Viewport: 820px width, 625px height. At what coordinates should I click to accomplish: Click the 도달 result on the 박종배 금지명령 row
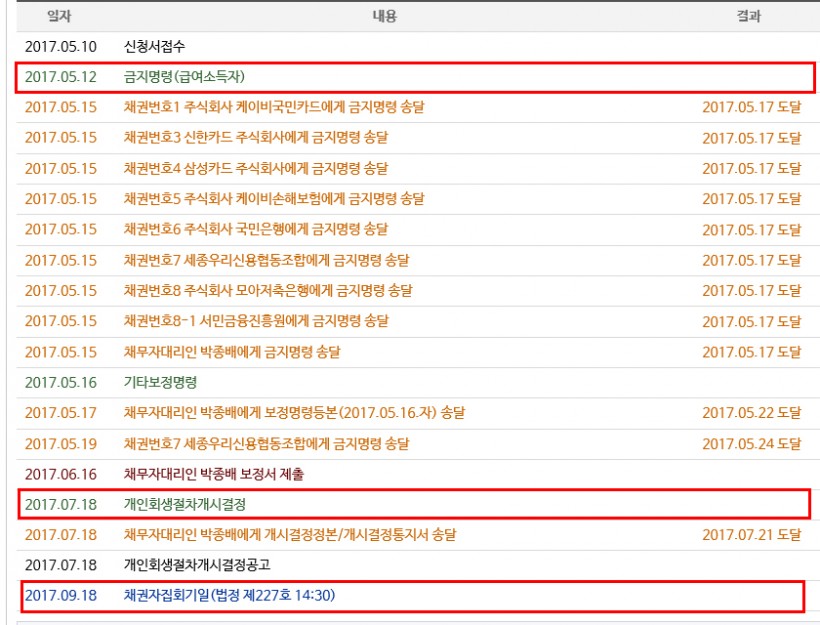(x=751, y=352)
